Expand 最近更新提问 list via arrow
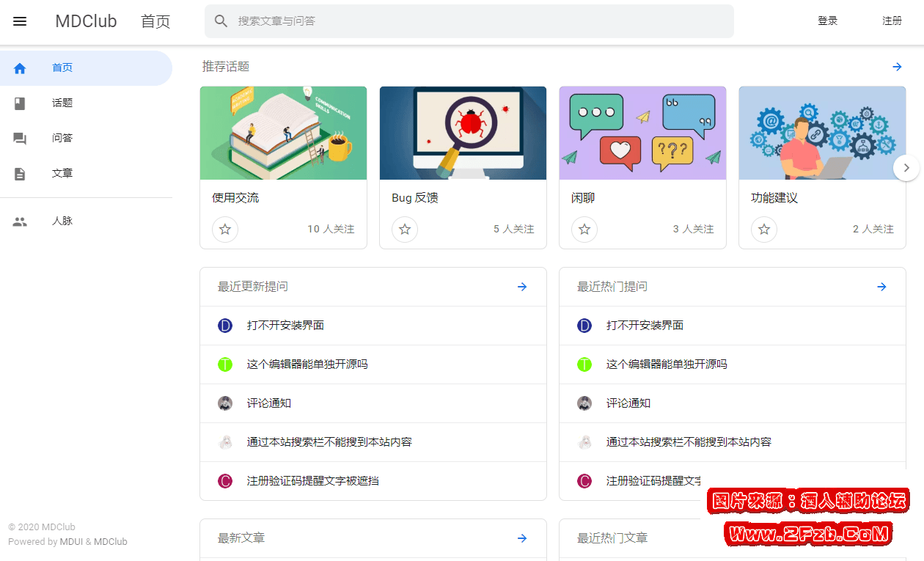924x561 pixels. 522,287
